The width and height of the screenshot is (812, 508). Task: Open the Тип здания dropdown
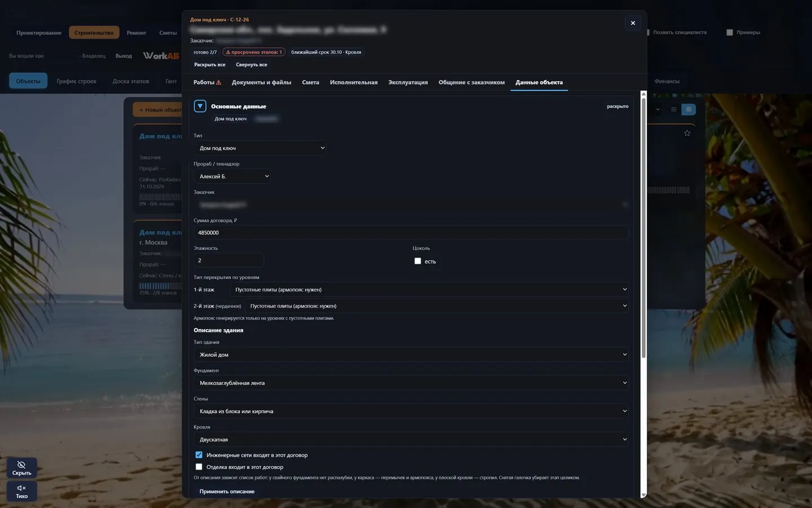click(x=411, y=354)
